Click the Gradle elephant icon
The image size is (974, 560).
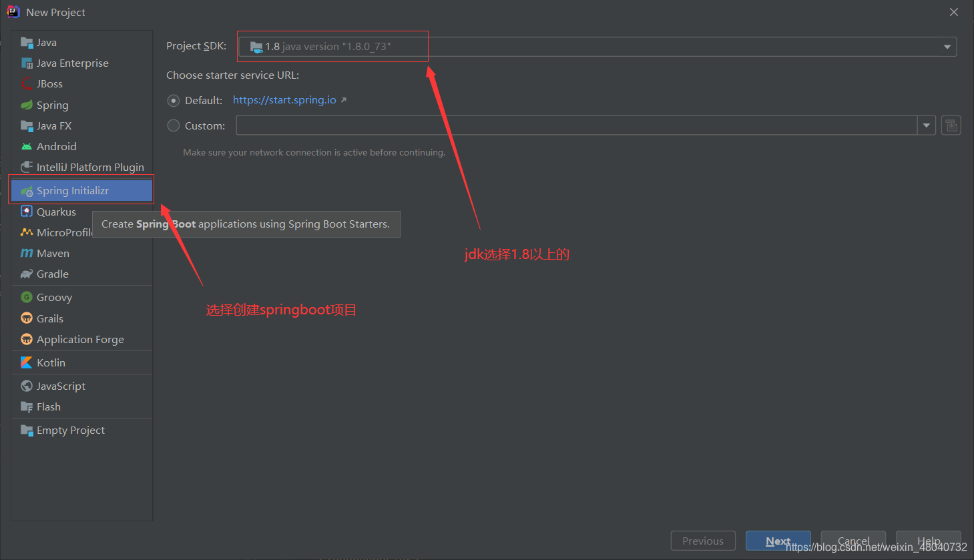click(x=27, y=274)
